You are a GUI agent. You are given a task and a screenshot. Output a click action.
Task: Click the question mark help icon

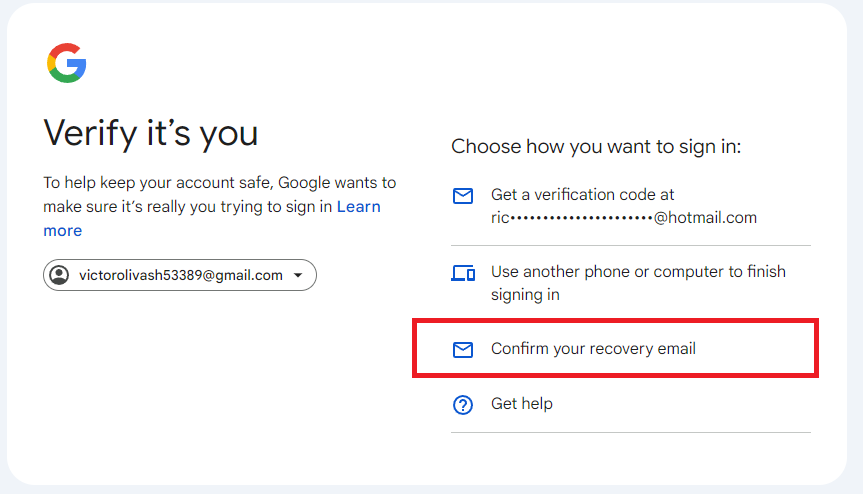[463, 404]
